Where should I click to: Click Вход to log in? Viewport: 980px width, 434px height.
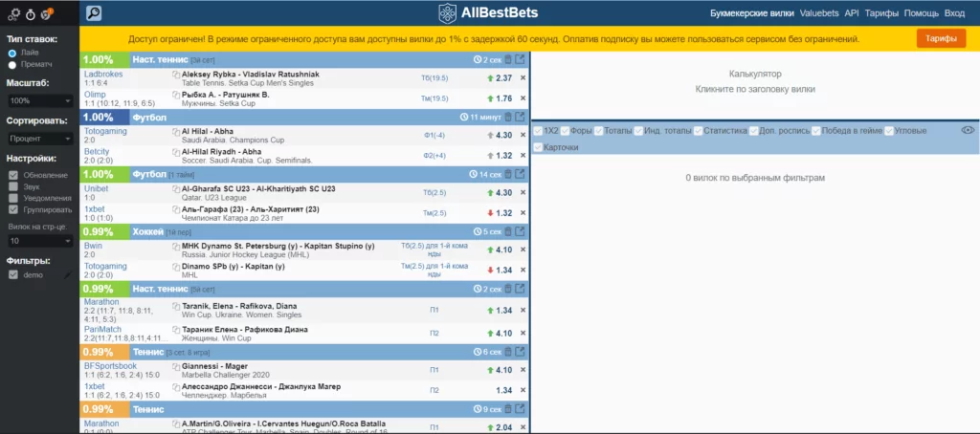(954, 13)
